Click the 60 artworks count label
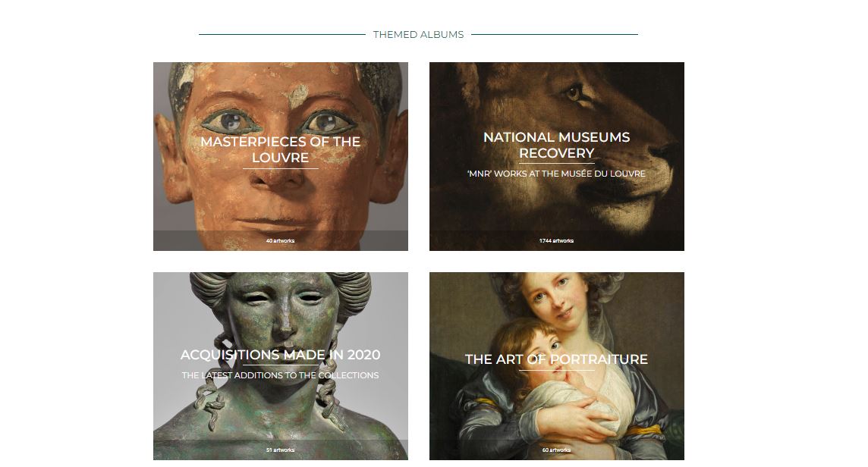868x467 pixels. coord(556,450)
